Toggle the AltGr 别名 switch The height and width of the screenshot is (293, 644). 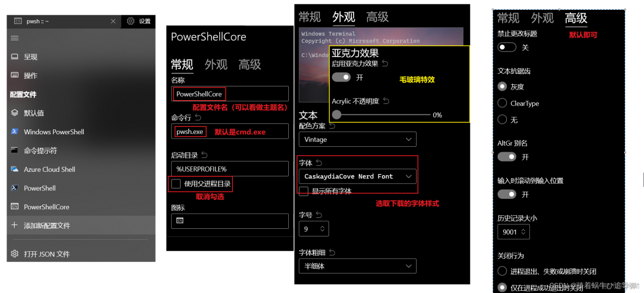(507, 157)
